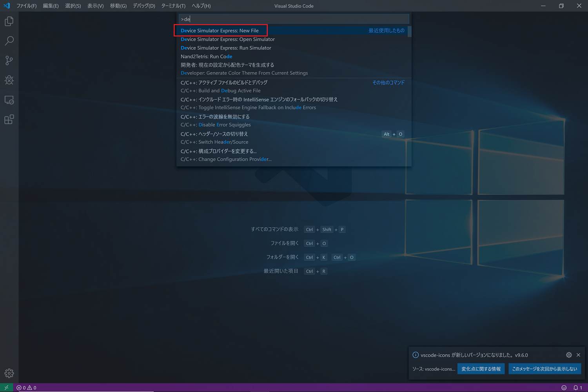This screenshot has height=392, width=588.
Task: Open the 表示(V) menu
Action: coord(95,6)
